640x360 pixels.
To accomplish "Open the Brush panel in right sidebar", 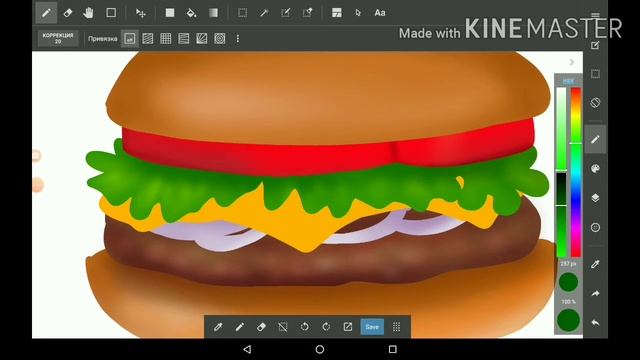I will pyautogui.click(x=595, y=139).
